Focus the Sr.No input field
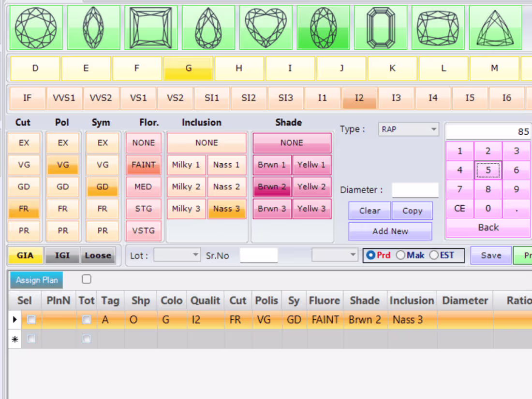532x399 pixels. point(259,255)
